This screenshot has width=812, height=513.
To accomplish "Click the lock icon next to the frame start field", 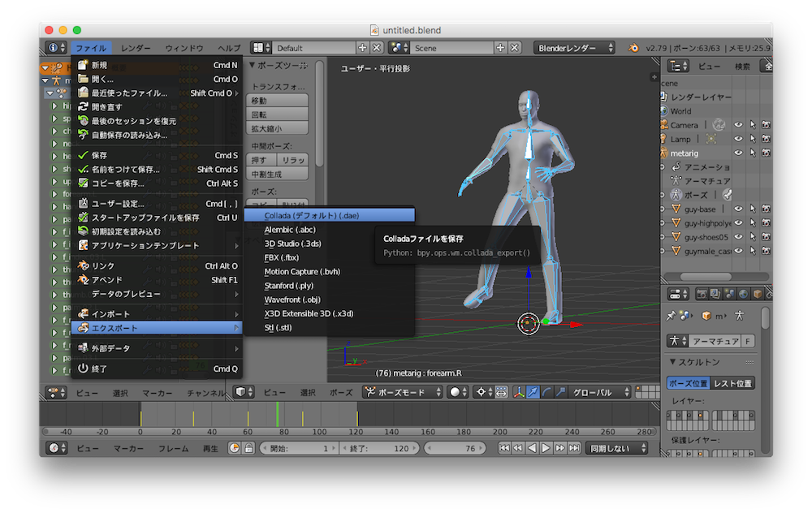I will tap(248, 448).
